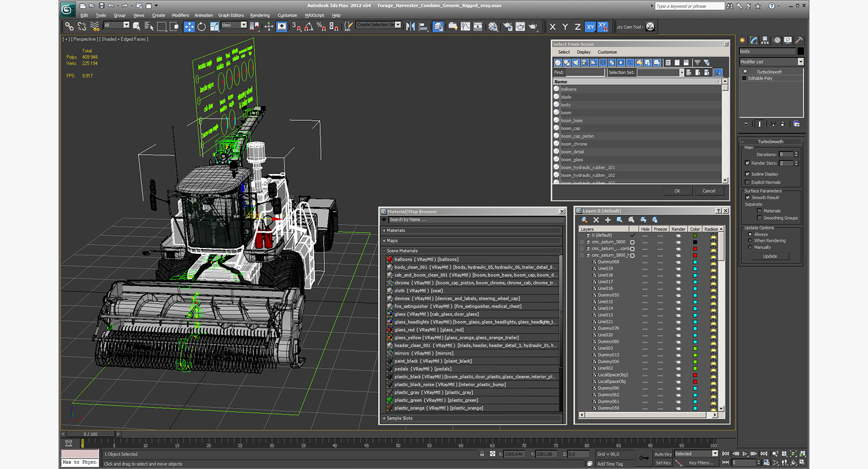The height and width of the screenshot is (469, 868).
Task: Click Create New Layer icon in Layer dialog
Action: point(585,220)
